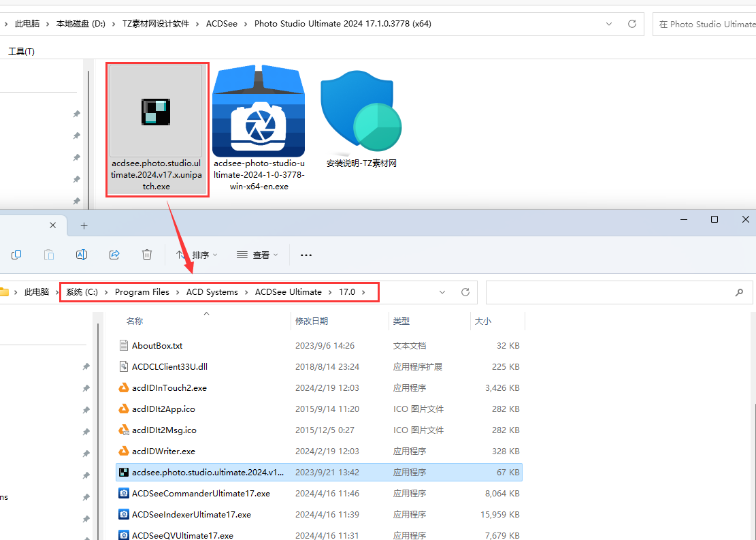Click unipatch row black icon in list
The image size is (756, 540).
pyautogui.click(x=124, y=473)
